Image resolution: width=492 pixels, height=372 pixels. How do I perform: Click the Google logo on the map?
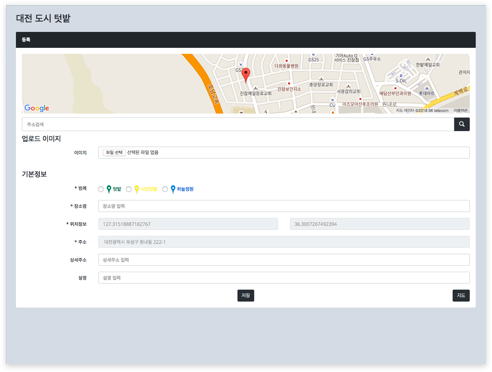[37, 108]
